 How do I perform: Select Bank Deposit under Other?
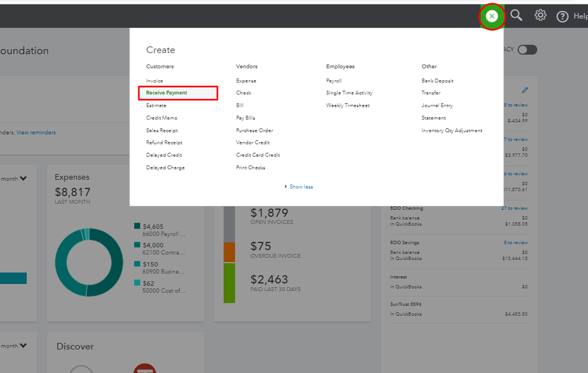[x=437, y=81]
